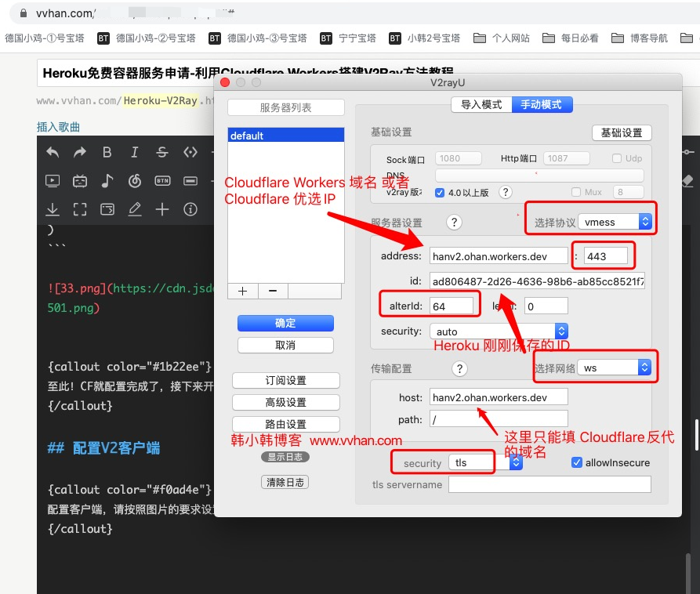Screen dimensions: 700x594
Task: Switch to 手动模式 tab
Action: pos(542,104)
